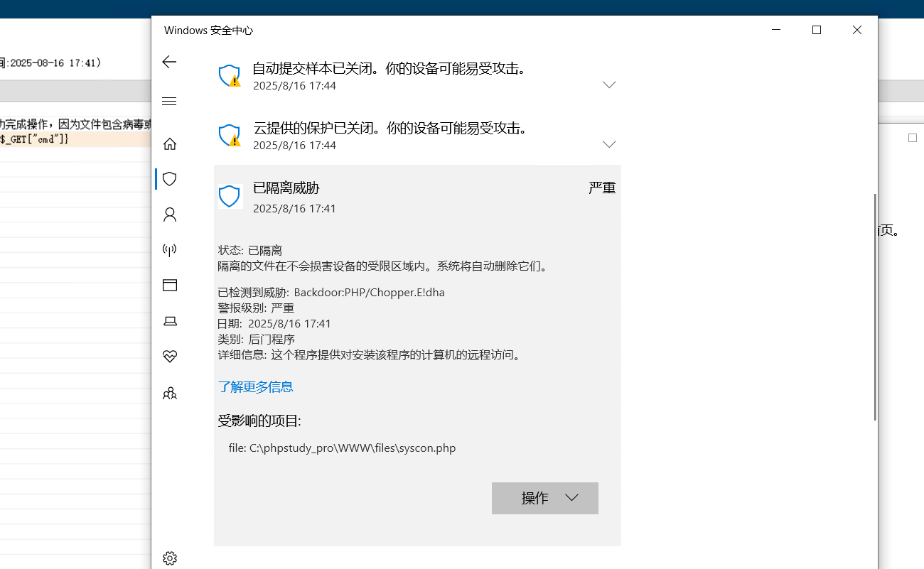
Task: Open the 操作 actions dropdown
Action: click(545, 498)
